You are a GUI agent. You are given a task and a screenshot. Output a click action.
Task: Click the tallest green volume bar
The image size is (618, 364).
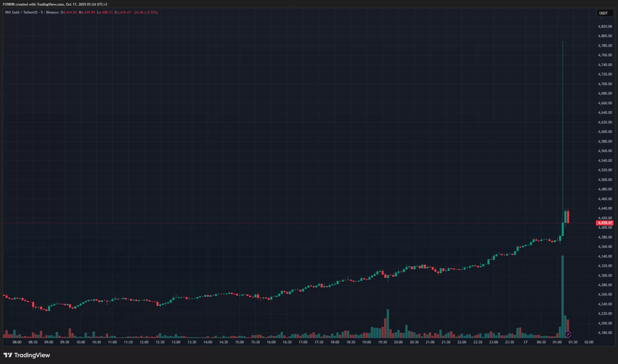pos(562,296)
